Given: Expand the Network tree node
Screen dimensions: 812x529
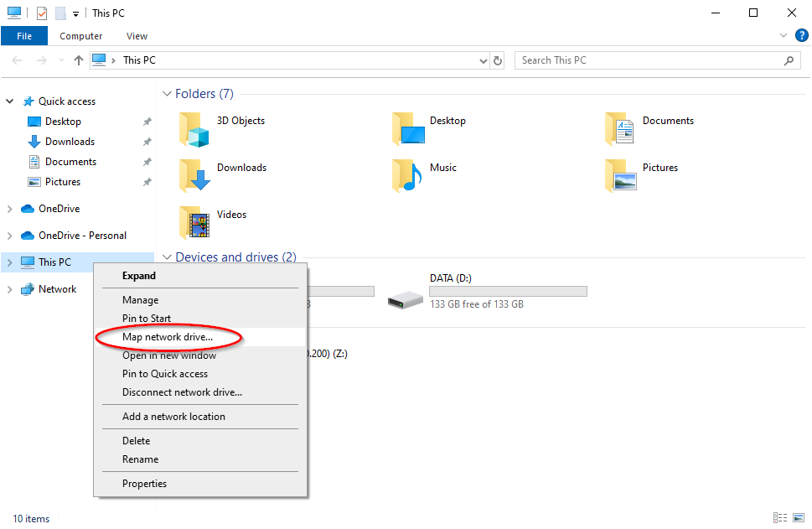Looking at the screenshot, I should point(10,289).
